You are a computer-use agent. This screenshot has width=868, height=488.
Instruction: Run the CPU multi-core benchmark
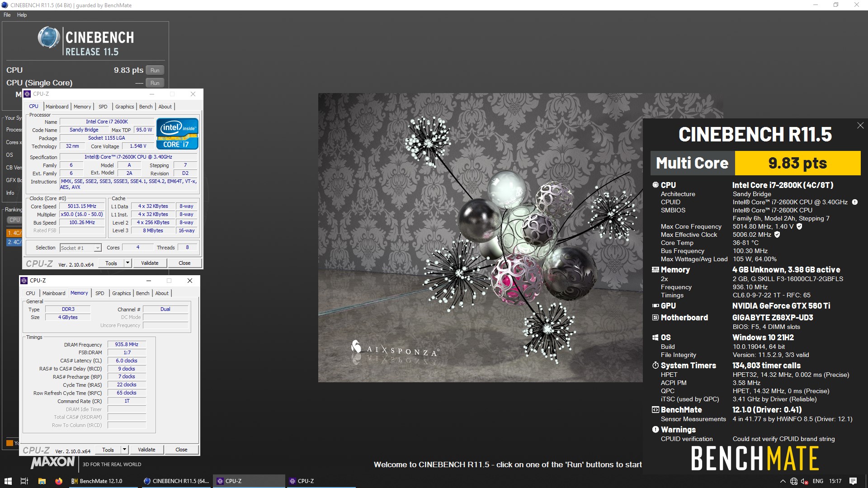pyautogui.click(x=155, y=70)
